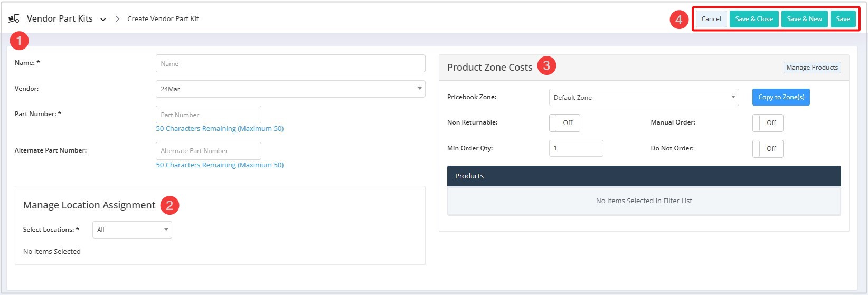
Task: Open the Vendor dropdown showing 24Mar
Action: tap(290, 89)
